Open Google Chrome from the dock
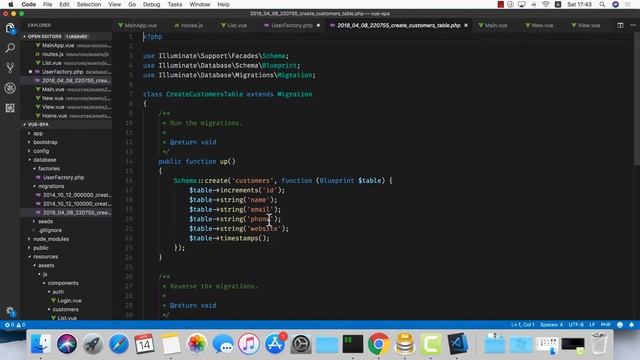The width and height of the screenshot is (640, 360). point(379,344)
